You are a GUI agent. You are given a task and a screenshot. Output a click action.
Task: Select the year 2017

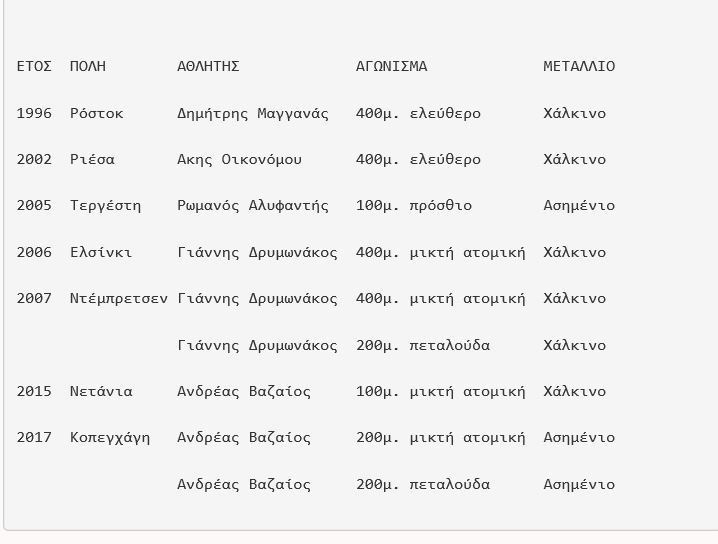pyautogui.click(x=34, y=438)
